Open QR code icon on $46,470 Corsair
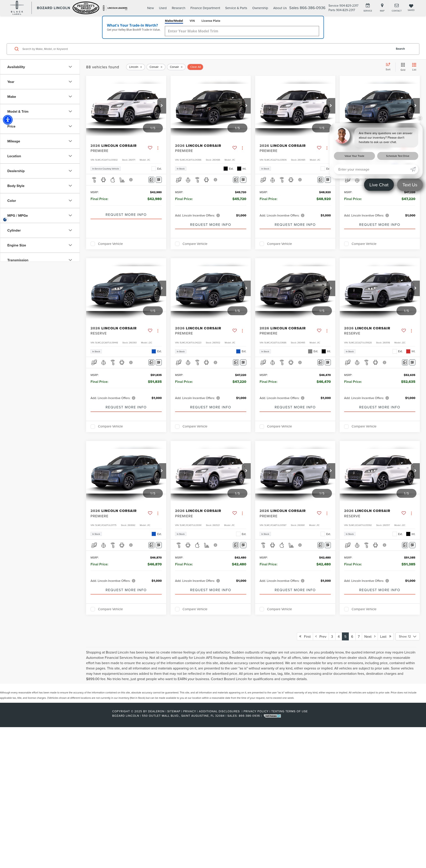The width and height of the screenshot is (426, 868). coord(327,362)
